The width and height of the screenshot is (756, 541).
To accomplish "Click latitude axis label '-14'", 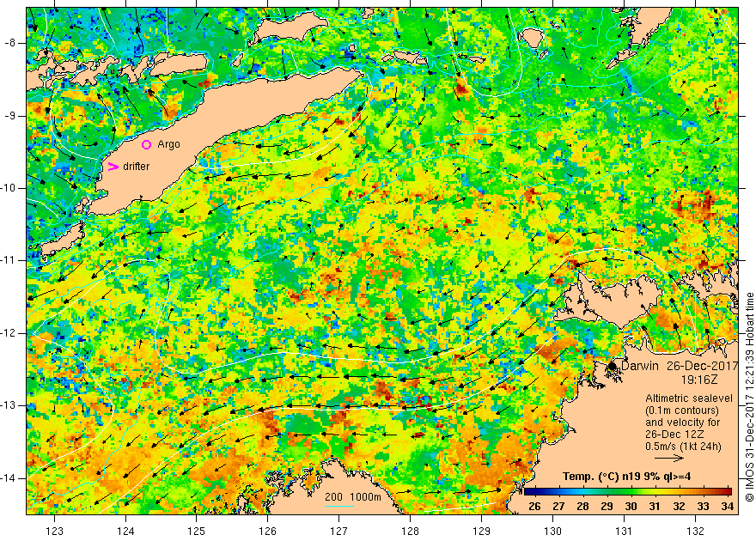I will (8, 478).
